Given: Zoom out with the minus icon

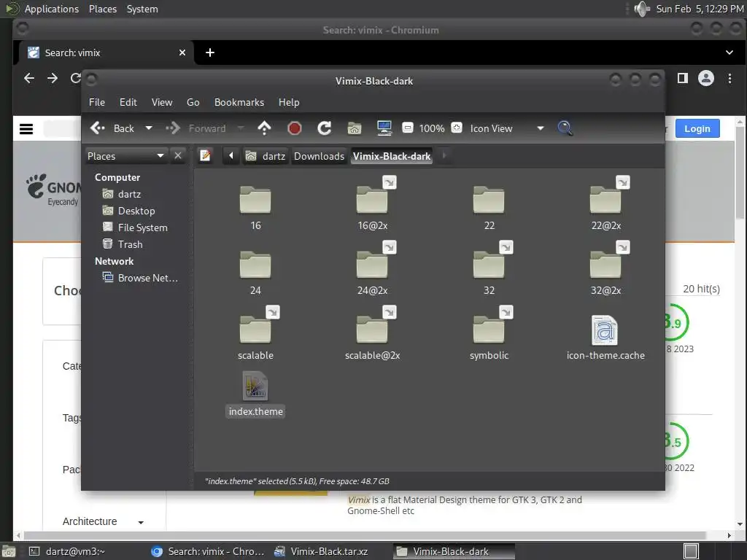Looking at the screenshot, I should (x=407, y=128).
